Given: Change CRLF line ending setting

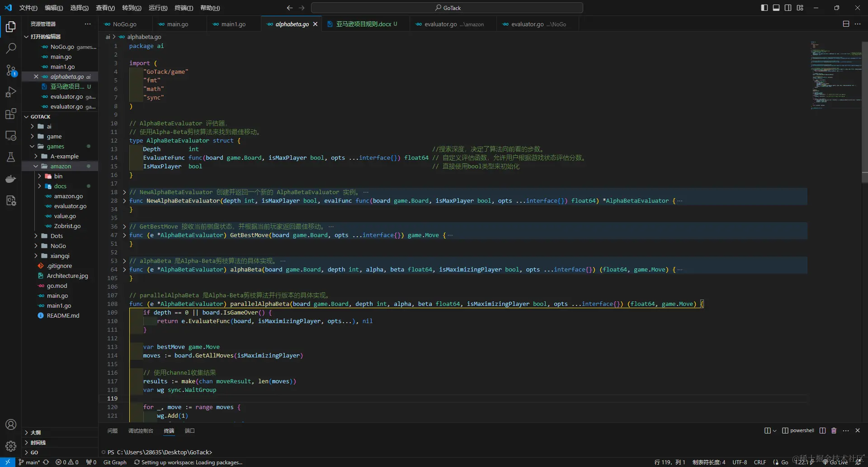Looking at the screenshot, I should point(760,462).
